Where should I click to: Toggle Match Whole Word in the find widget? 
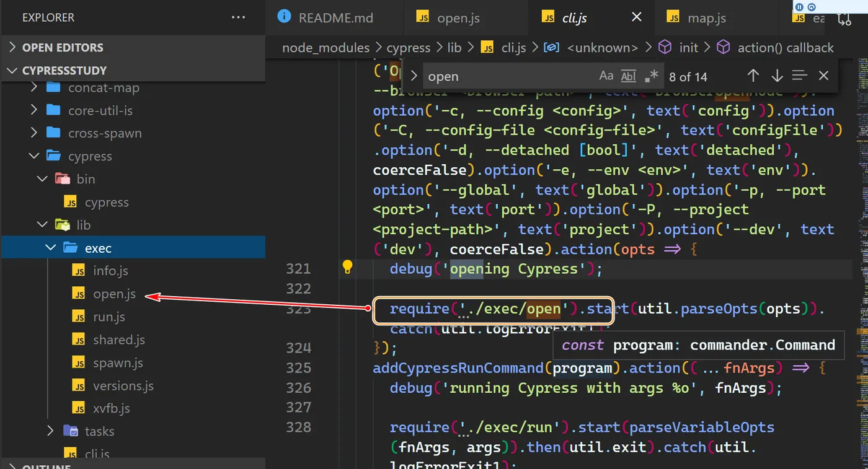(x=629, y=76)
